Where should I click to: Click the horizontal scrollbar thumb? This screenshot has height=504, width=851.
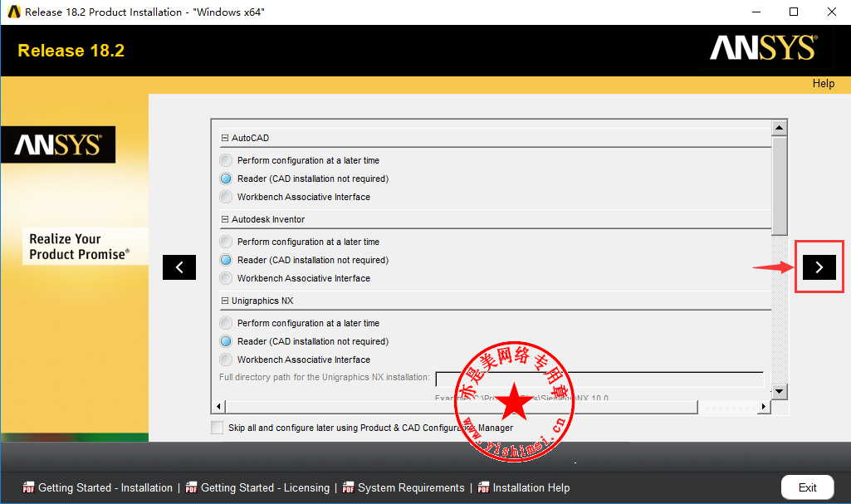click(462, 406)
